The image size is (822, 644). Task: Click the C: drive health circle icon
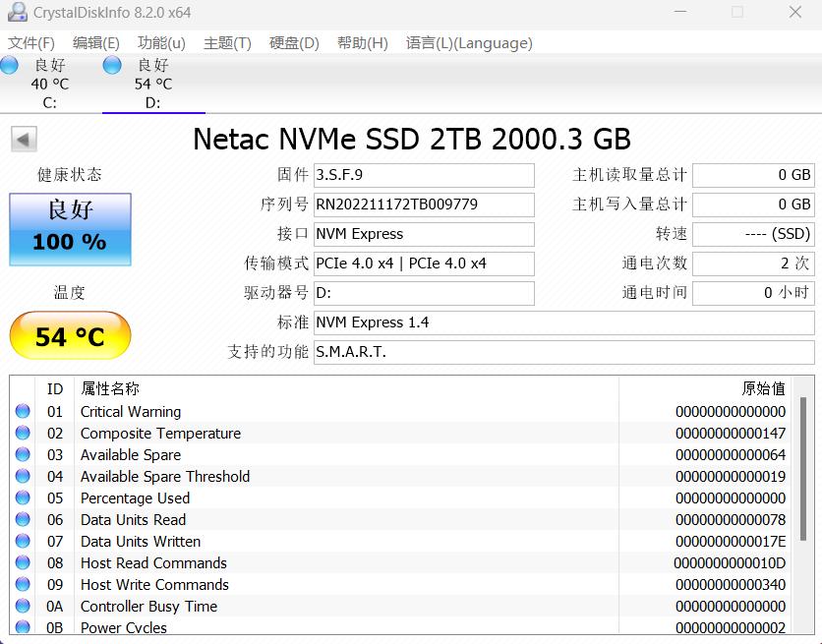tap(9, 64)
